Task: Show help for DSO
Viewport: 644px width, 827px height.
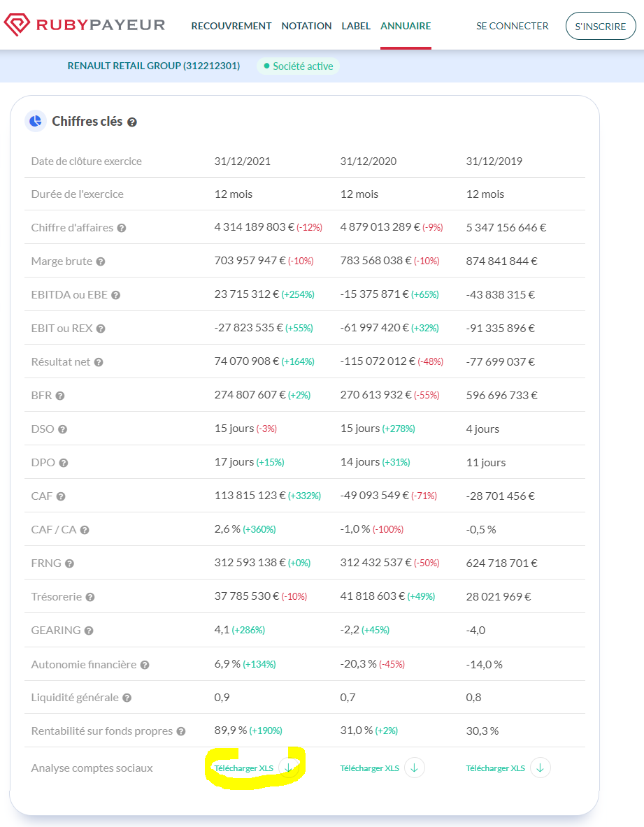Action: click(x=63, y=429)
